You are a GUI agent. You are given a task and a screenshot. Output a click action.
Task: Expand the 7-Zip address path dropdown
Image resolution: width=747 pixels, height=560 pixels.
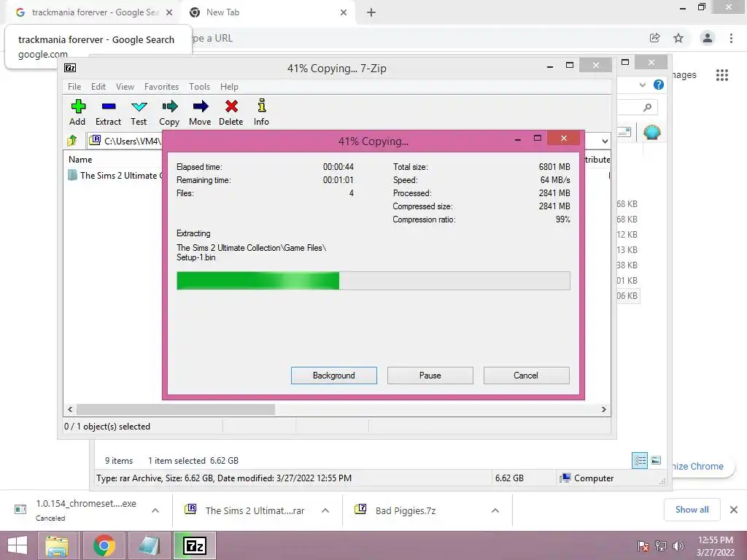click(x=605, y=141)
